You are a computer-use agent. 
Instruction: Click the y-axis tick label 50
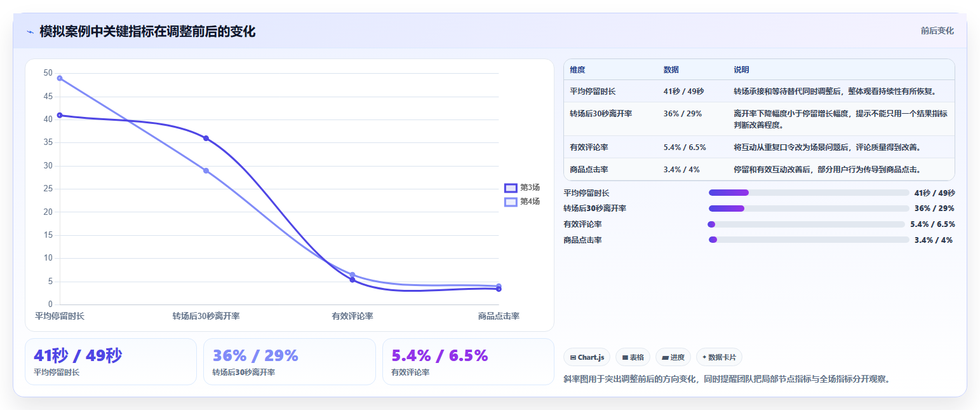[48, 73]
